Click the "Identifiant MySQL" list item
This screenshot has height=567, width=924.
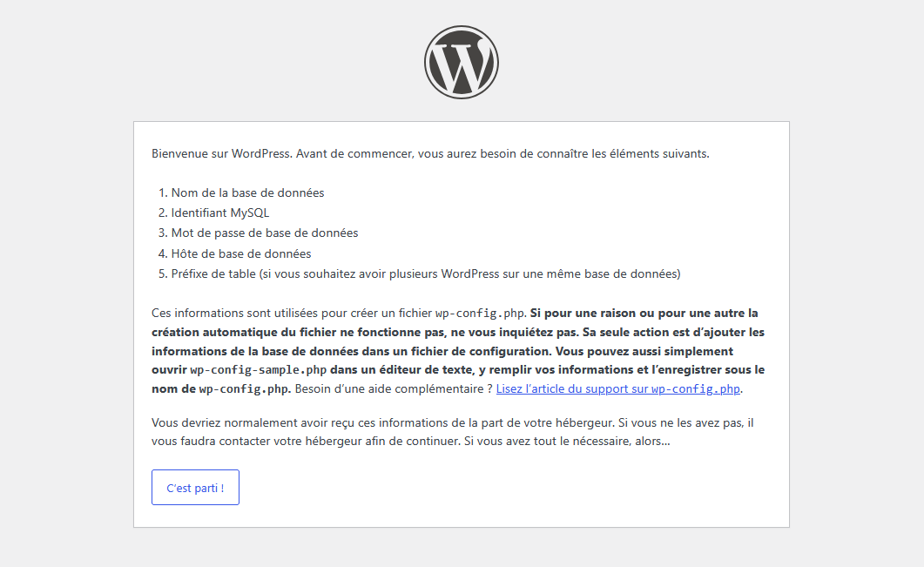tap(219, 213)
